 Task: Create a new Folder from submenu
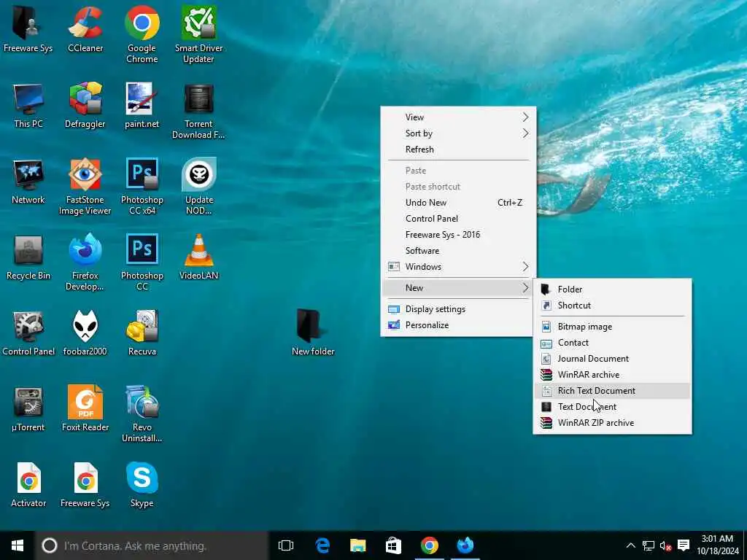pyautogui.click(x=613, y=289)
